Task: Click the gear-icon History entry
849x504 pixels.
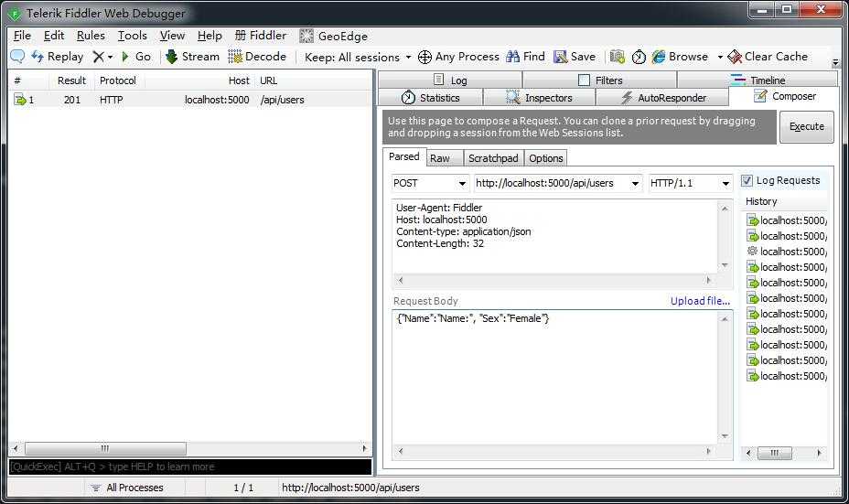Action: 787,252
